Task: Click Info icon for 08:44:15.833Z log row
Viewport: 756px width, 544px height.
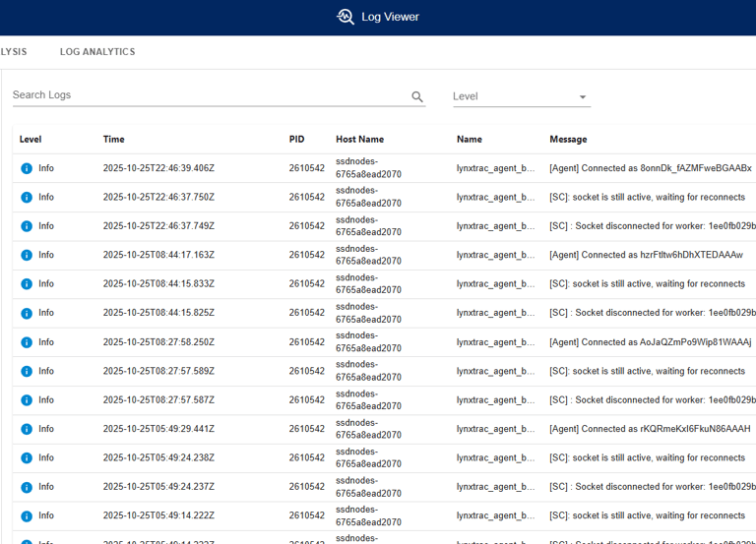Action: tap(27, 284)
